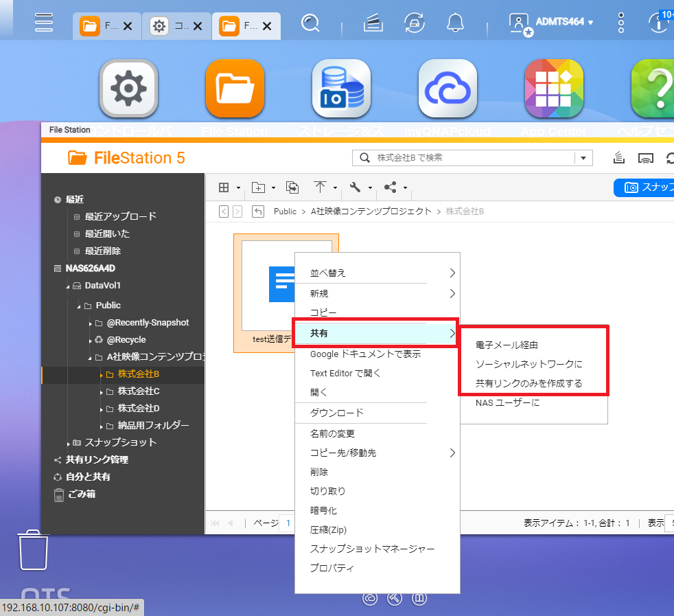Open the 新規 context submenu
The height and width of the screenshot is (616, 674).
(377, 293)
